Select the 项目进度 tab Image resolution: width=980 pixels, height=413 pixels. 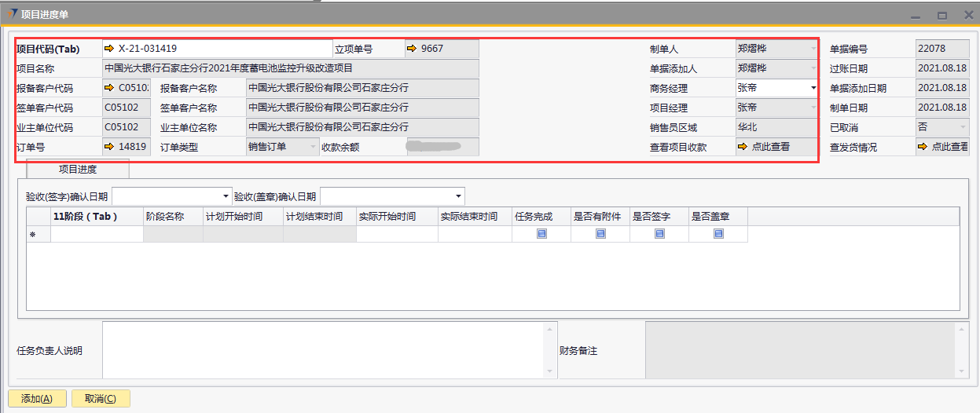click(78, 169)
